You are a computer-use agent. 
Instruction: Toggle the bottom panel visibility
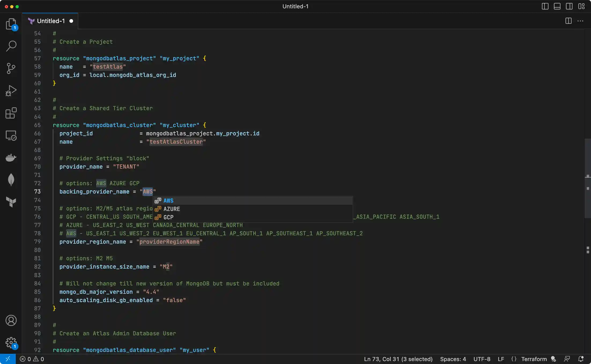coord(557,6)
